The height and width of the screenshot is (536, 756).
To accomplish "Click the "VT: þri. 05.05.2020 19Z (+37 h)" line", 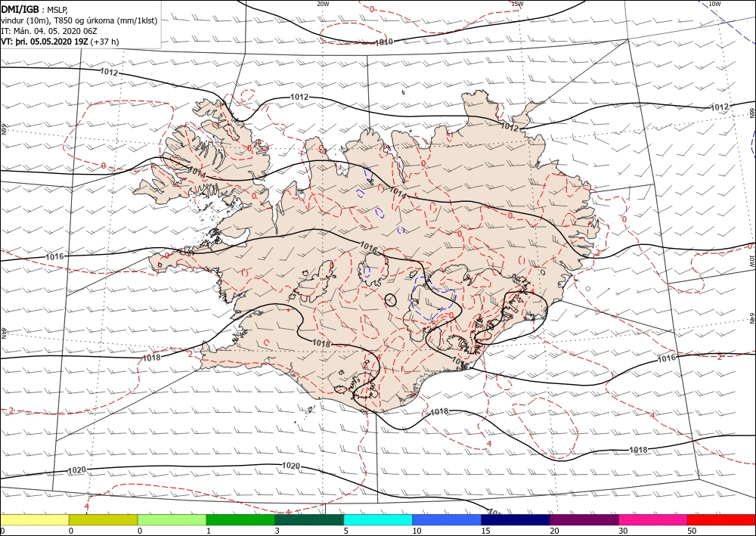I will click(x=60, y=42).
